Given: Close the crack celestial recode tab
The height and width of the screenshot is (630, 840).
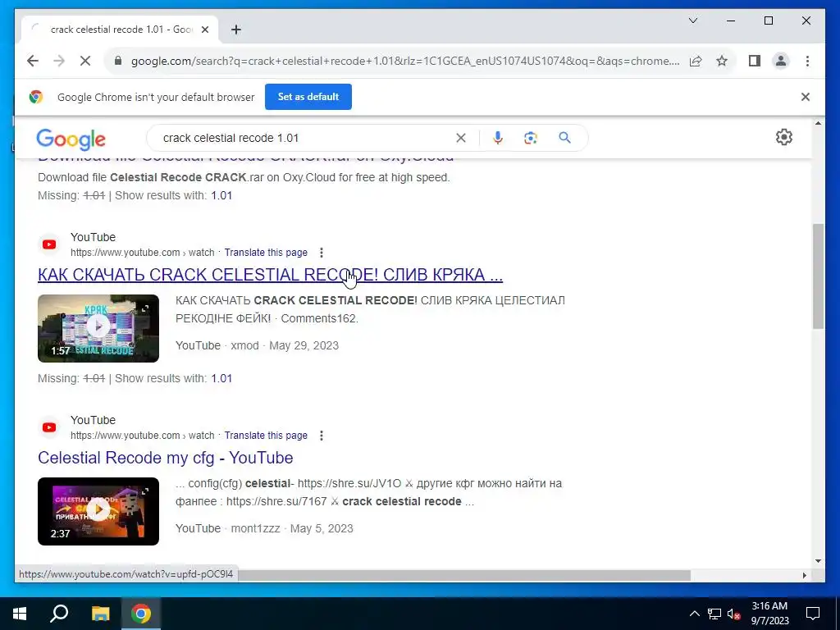Looking at the screenshot, I should (x=204, y=30).
